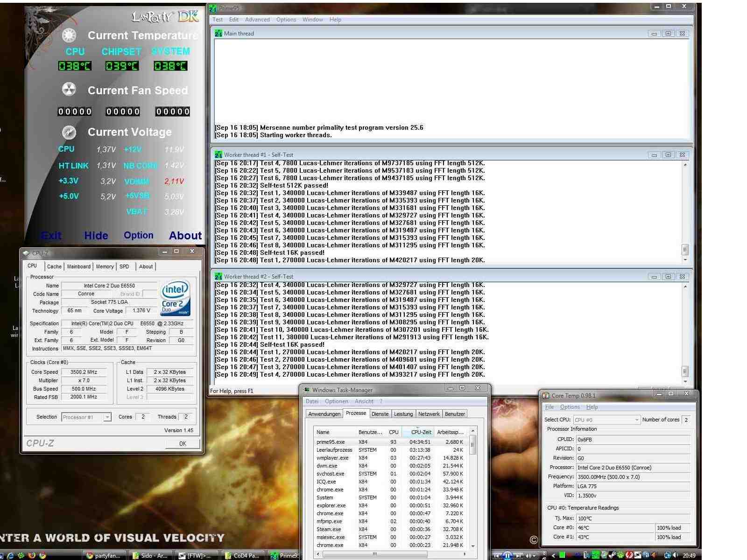Open the volume control in system tray
This screenshot has height=560, width=747.
pyautogui.click(x=675, y=555)
